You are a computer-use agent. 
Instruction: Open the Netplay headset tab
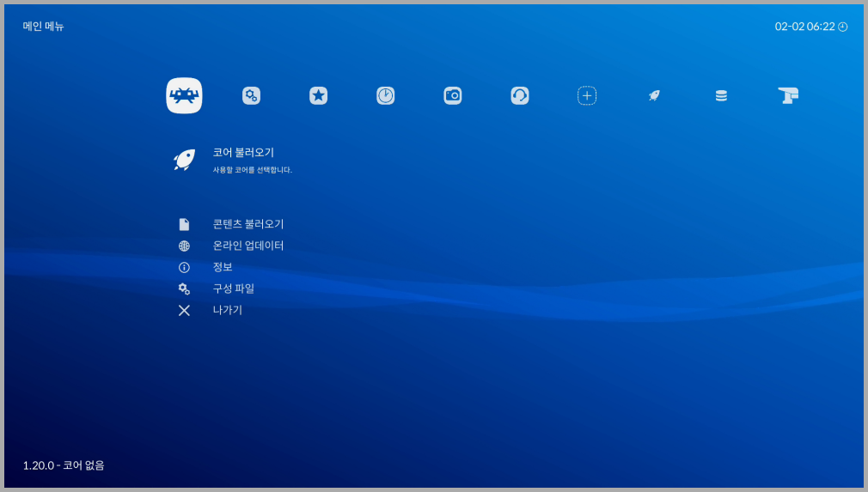point(520,95)
